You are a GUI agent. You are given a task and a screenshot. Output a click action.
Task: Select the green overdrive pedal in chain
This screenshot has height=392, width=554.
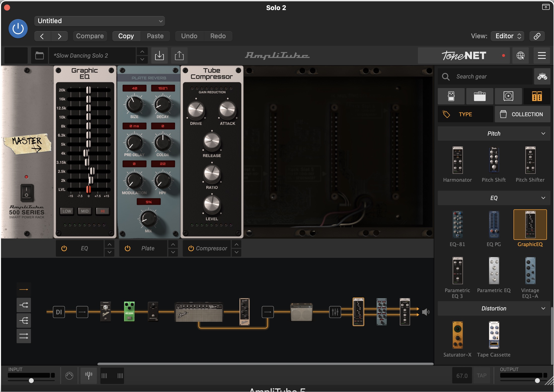point(129,311)
